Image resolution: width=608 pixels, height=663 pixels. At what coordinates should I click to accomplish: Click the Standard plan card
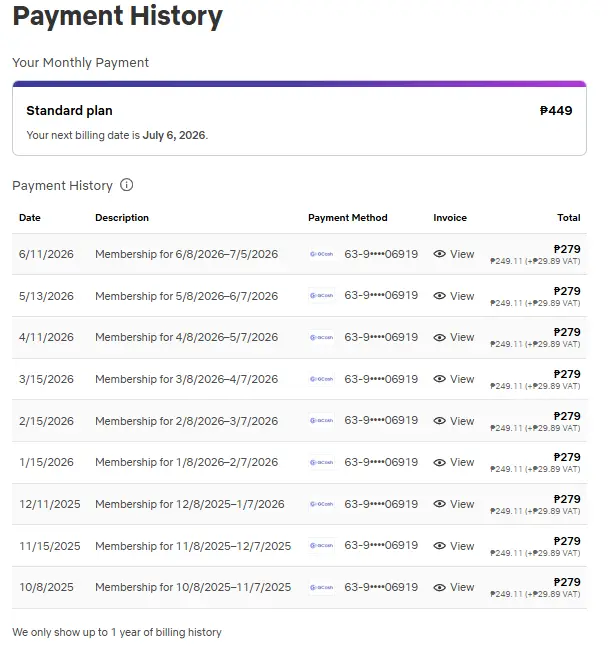coord(299,118)
